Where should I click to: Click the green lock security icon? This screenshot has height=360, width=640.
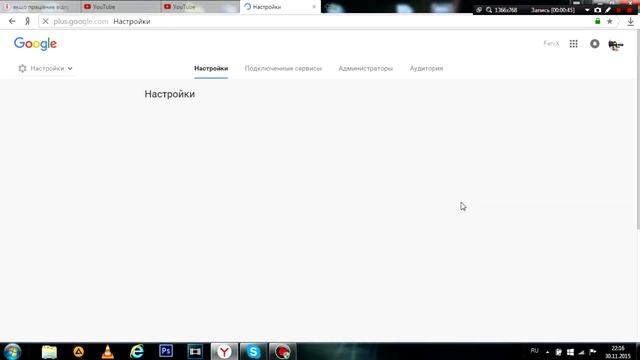(598, 21)
